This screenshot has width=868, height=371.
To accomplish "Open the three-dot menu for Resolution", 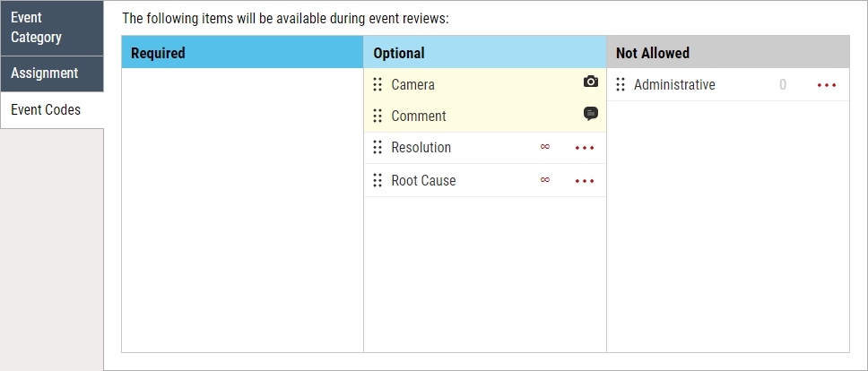I will (x=585, y=148).
